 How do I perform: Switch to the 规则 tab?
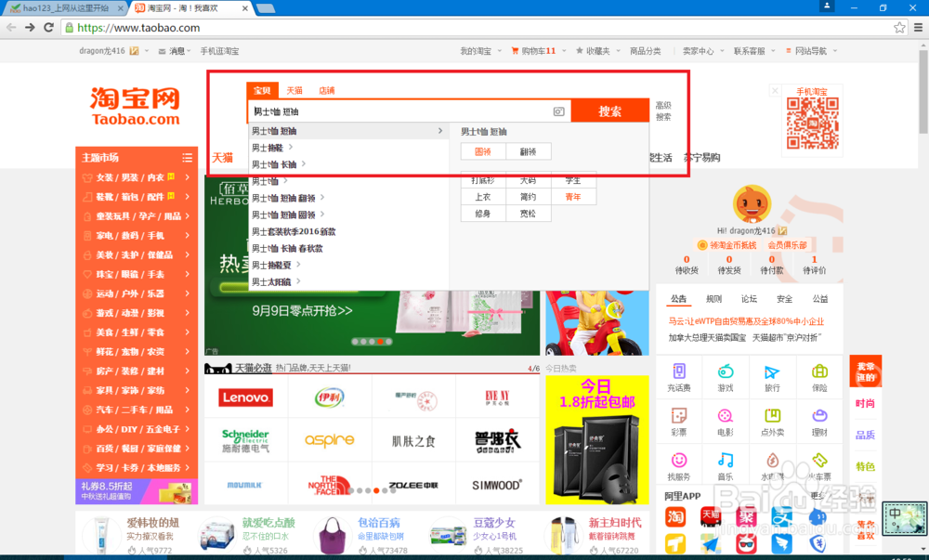click(713, 299)
